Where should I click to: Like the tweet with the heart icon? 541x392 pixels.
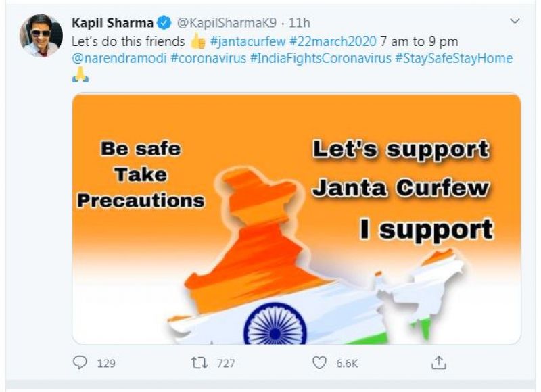pyautogui.click(x=319, y=363)
